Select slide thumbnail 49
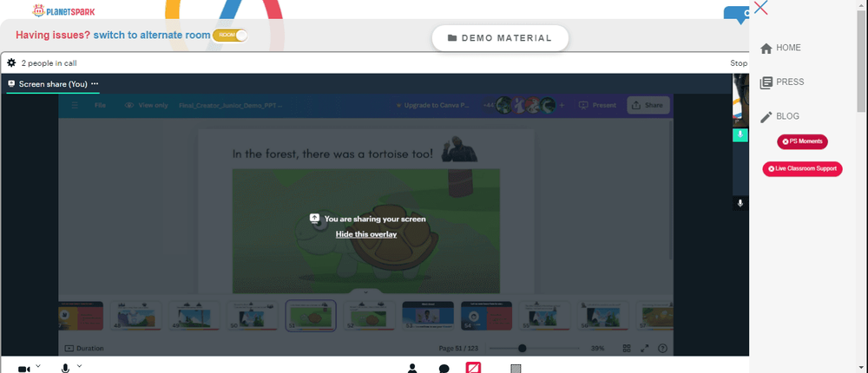 194,316
